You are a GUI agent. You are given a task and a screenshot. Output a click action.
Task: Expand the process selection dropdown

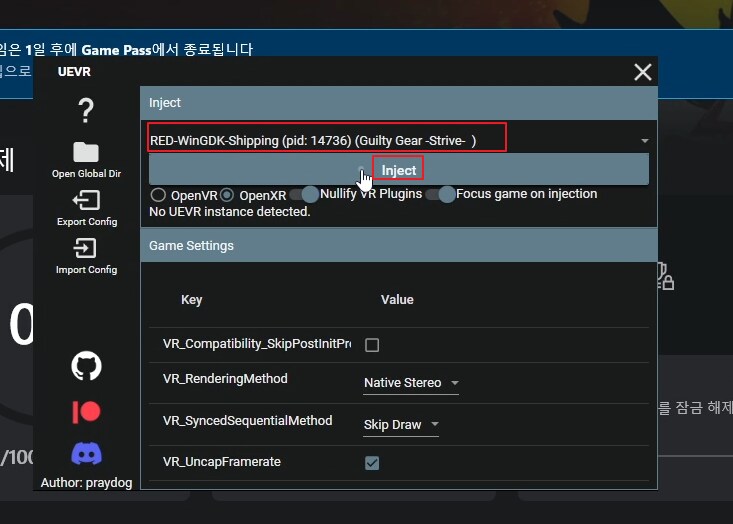644,141
